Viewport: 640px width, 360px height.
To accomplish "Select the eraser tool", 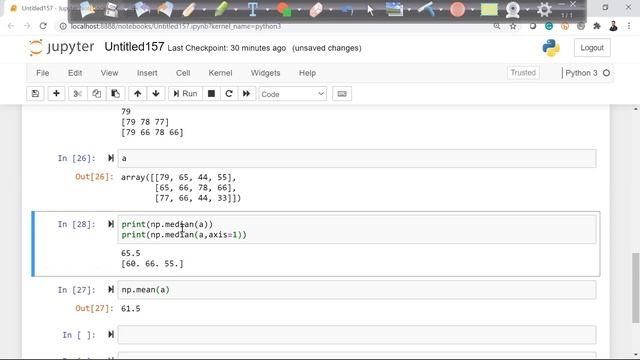I will pyautogui.click(x=316, y=9).
